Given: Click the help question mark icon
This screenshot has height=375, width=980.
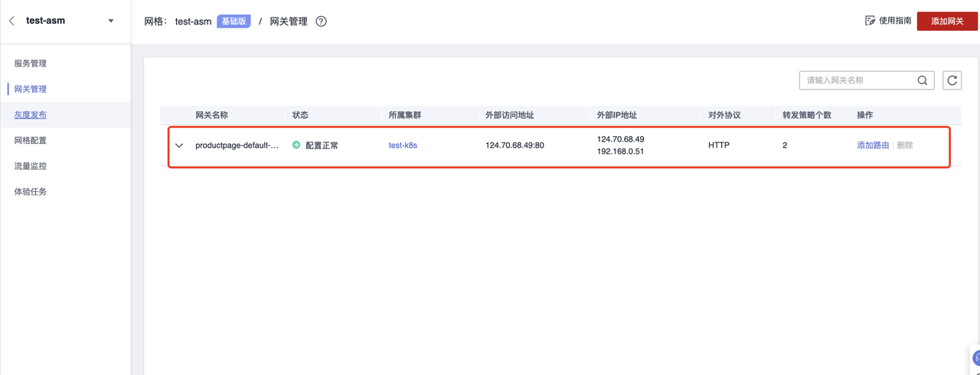Looking at the screenshot, I should (322, 21).
